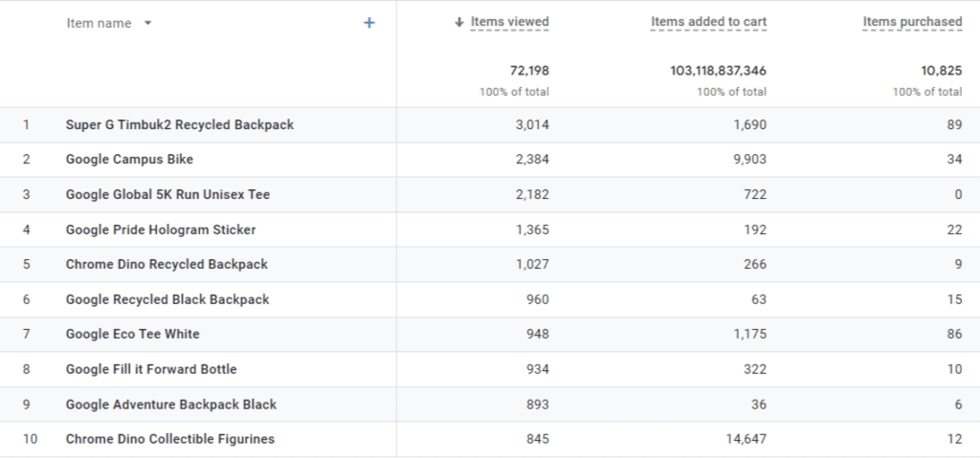The height and width of the screenshot is (458, 980).
Task: Click the total Items viewed value 72,198
Action: click(528, 71)
